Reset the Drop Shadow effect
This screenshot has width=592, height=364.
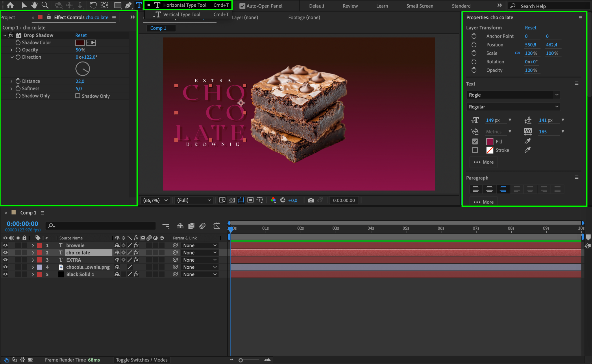point(81,35)
